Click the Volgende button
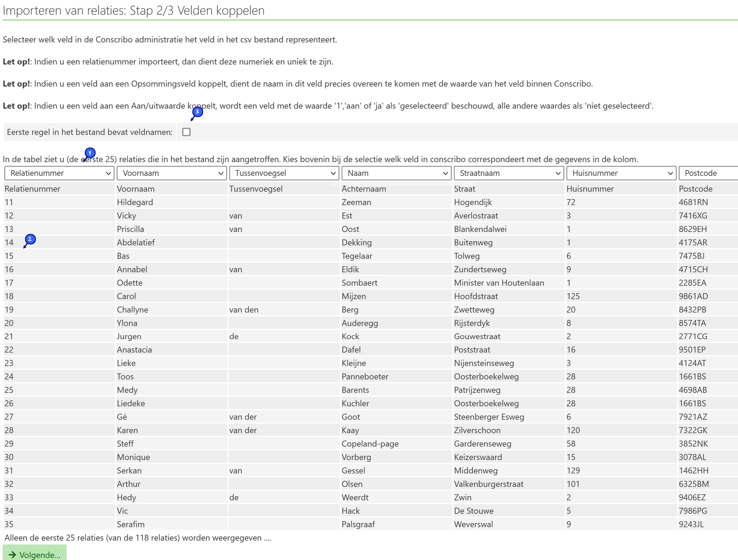This screenshot has width=738, height=560. [x=35, y=554]
